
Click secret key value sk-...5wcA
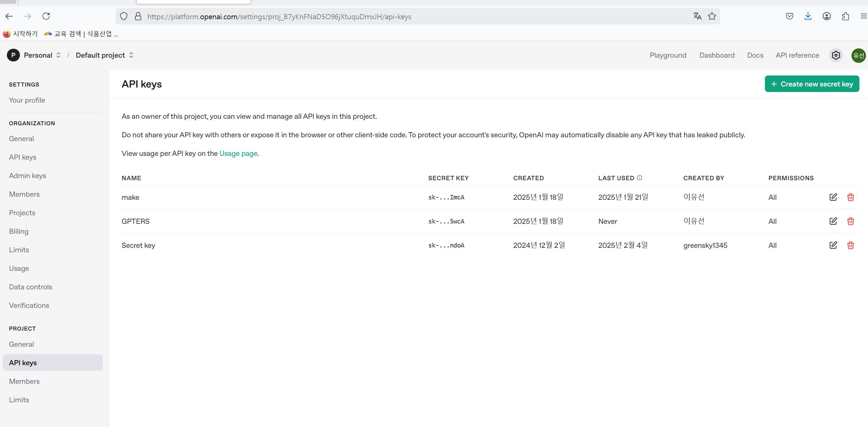[x=446, y=221]
